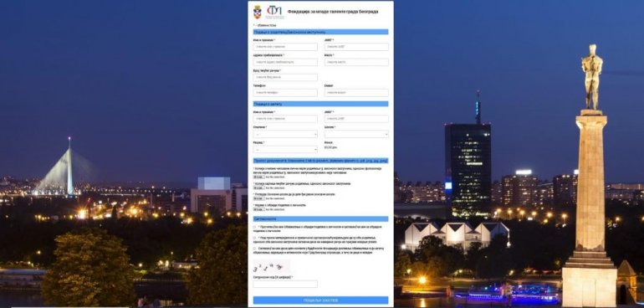Open the grade dropdown below municipality

click(x=285, y=149)
